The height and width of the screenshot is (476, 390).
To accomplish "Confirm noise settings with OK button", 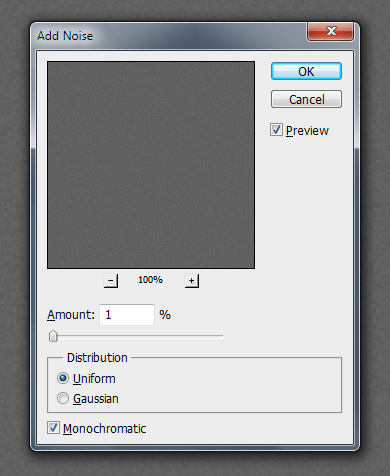I will click(x=306, y=71).
